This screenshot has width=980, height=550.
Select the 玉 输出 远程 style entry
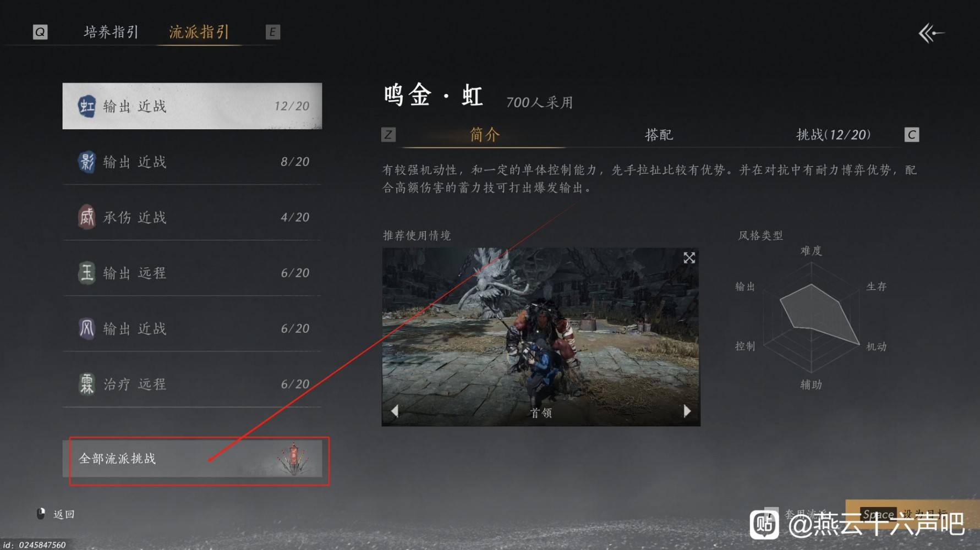192,273
